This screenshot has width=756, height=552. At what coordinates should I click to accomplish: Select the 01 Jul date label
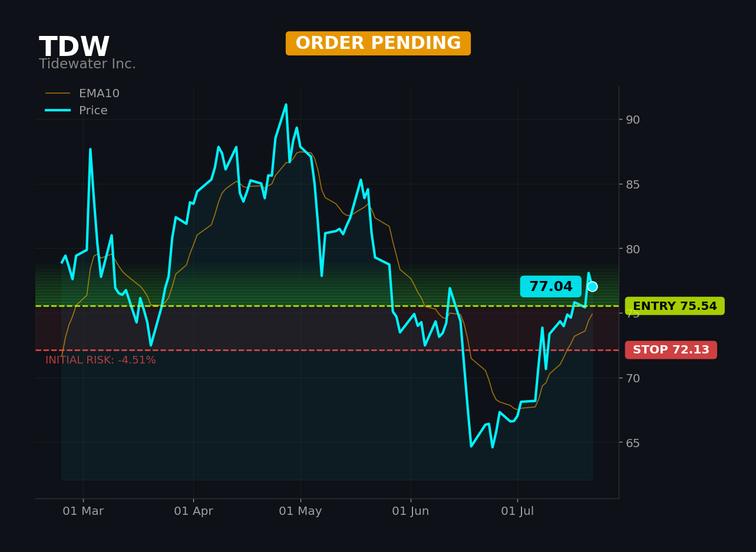517,511
